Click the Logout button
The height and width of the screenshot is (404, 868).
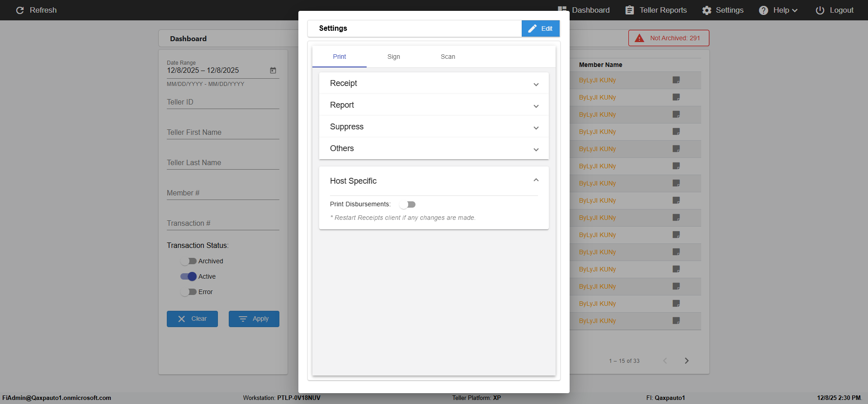835,10
